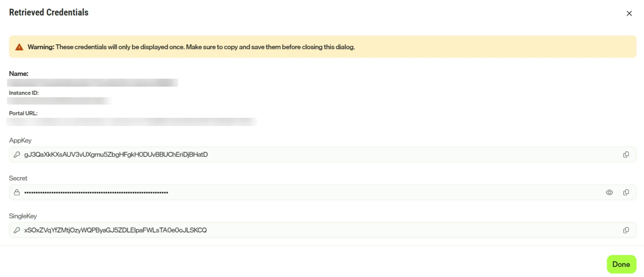Click the blurred Name value
This screenshot has width=644, height=277.
(x=92, y=83)
